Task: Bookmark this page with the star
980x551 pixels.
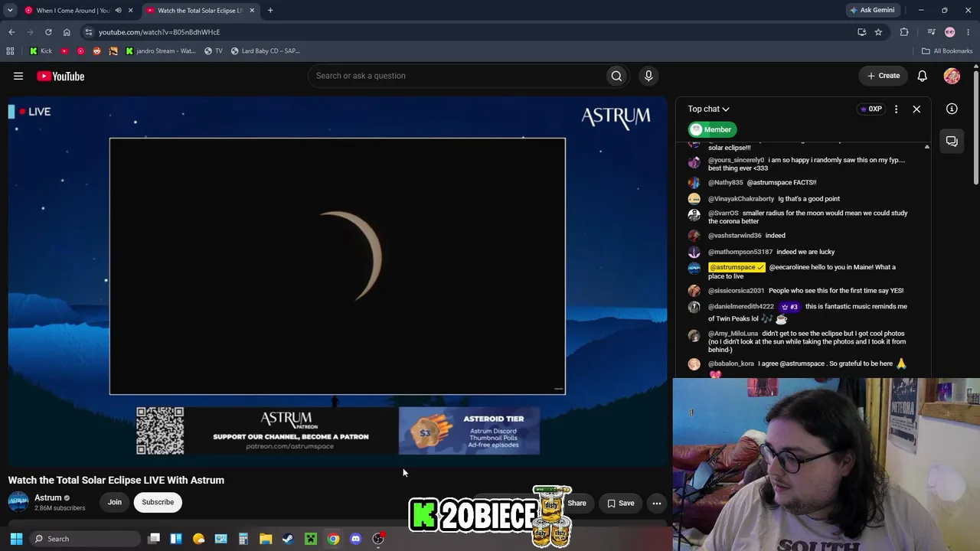Action: click(x=878, y=32)
